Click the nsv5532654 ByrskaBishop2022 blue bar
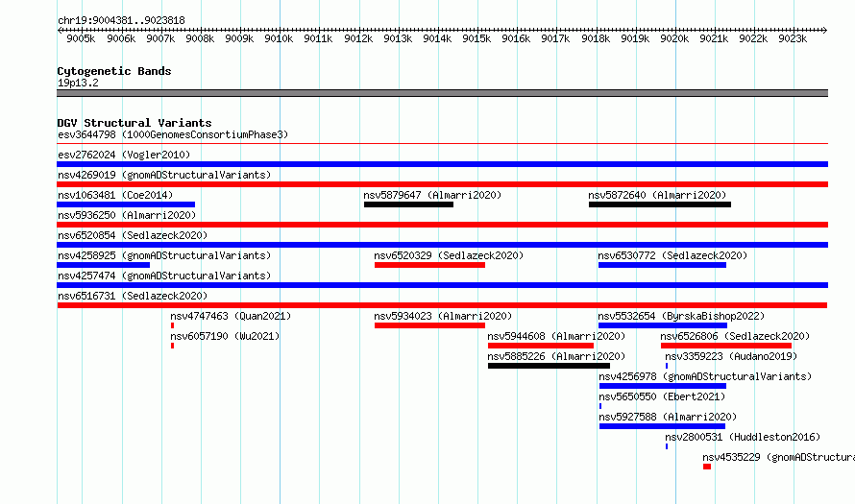The height and width of the screenshot is (504, 855). [663, 325]
